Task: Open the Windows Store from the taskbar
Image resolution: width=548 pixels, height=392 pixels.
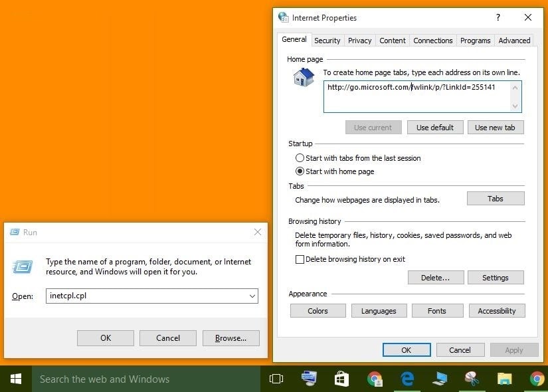Action: 341,379
